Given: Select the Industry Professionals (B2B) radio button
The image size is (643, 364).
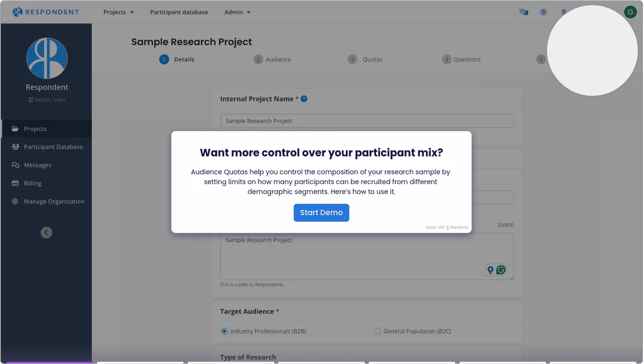Looking at the screenshot, I should click(225, 331).
